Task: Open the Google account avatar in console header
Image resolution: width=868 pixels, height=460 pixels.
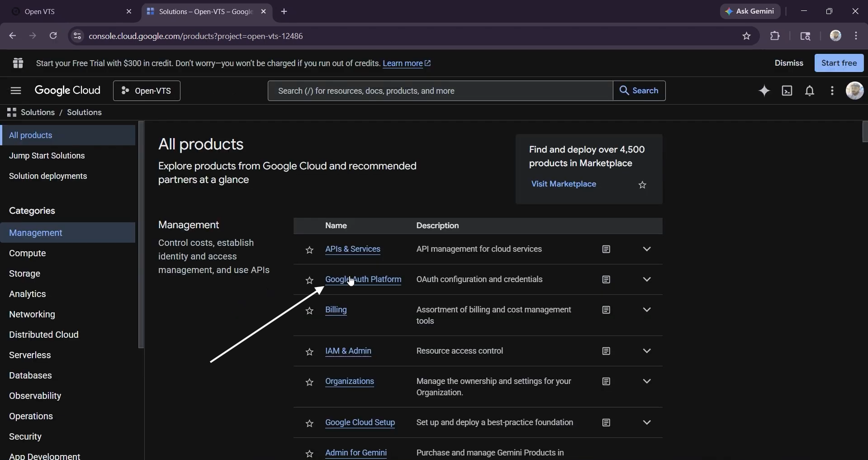Action: tap(855, 91)
